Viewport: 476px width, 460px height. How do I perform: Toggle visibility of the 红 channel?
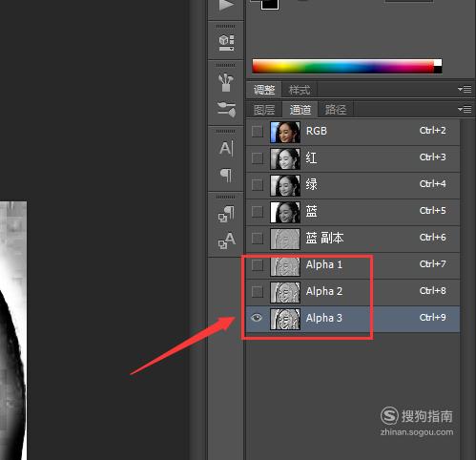[x=257, y=158]
